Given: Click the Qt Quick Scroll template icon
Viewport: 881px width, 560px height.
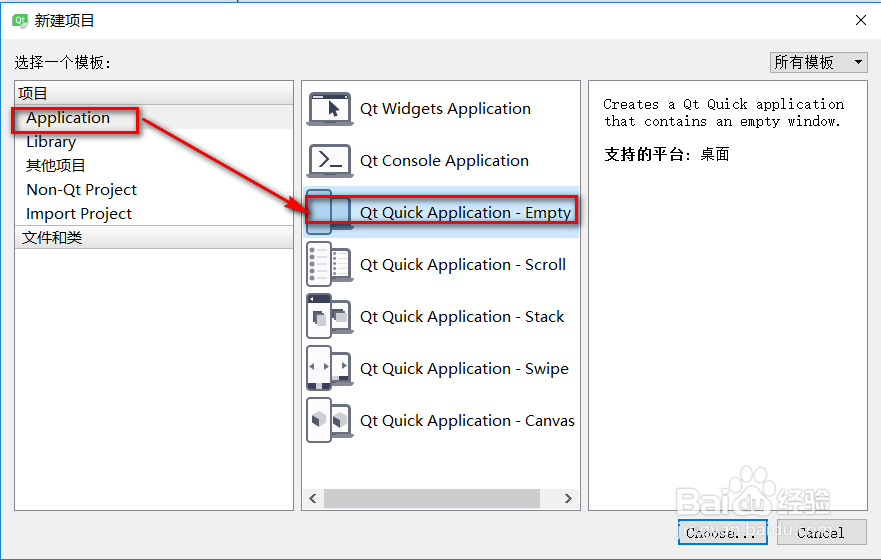Looking at the screenshot, I should 330,264.
